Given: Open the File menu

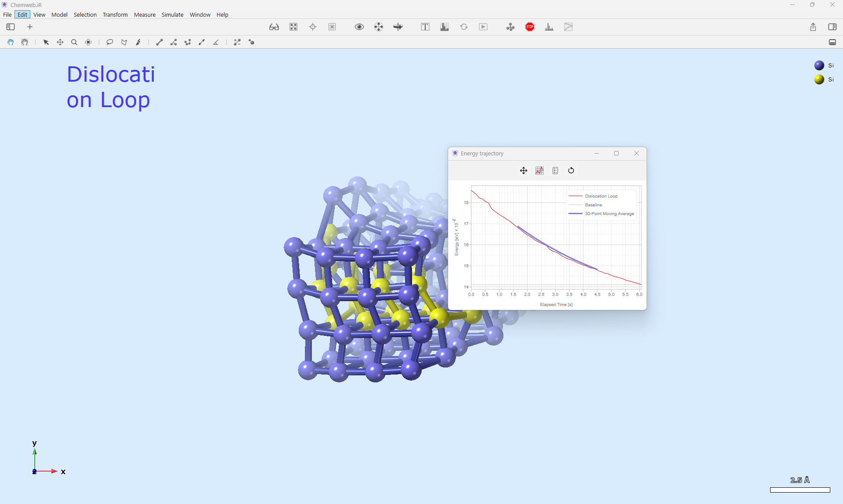Looking at the screenshot, I should 7,14.
